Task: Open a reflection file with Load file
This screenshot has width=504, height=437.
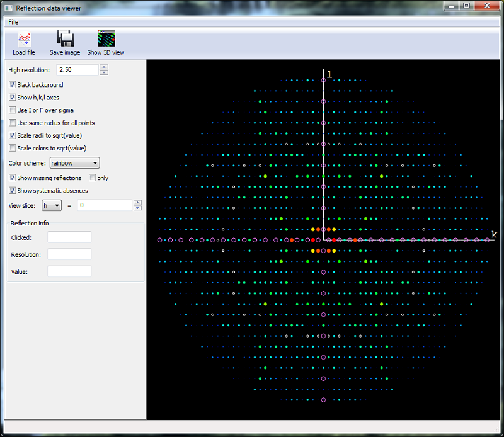Action: 23,42
